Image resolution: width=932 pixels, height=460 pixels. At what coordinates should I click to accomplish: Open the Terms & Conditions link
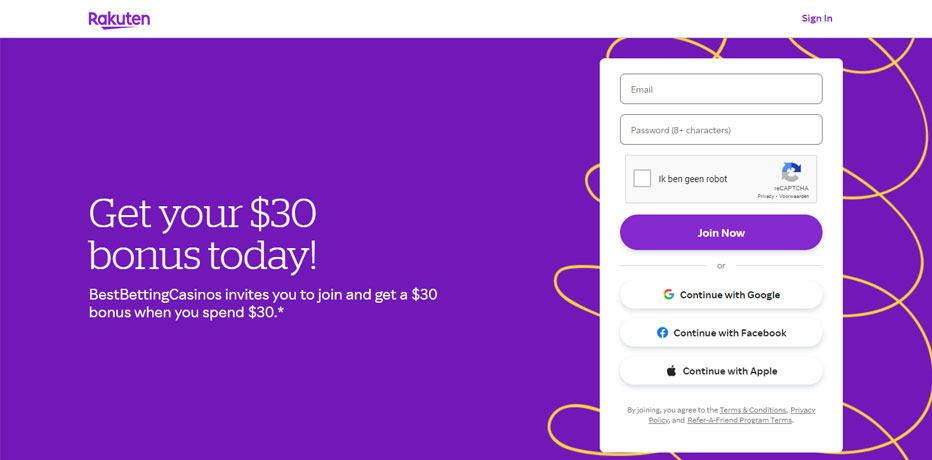tap(753, 410)
